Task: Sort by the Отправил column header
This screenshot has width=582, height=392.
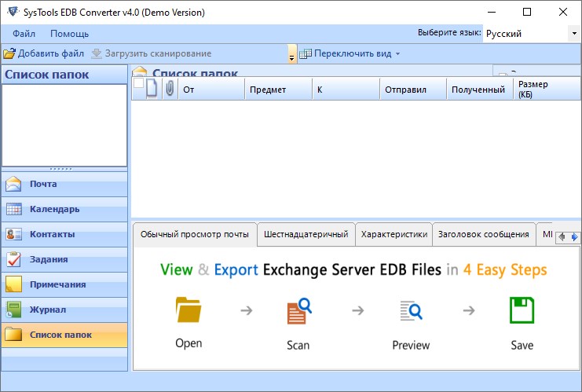Action: click(x=413, y=90)
